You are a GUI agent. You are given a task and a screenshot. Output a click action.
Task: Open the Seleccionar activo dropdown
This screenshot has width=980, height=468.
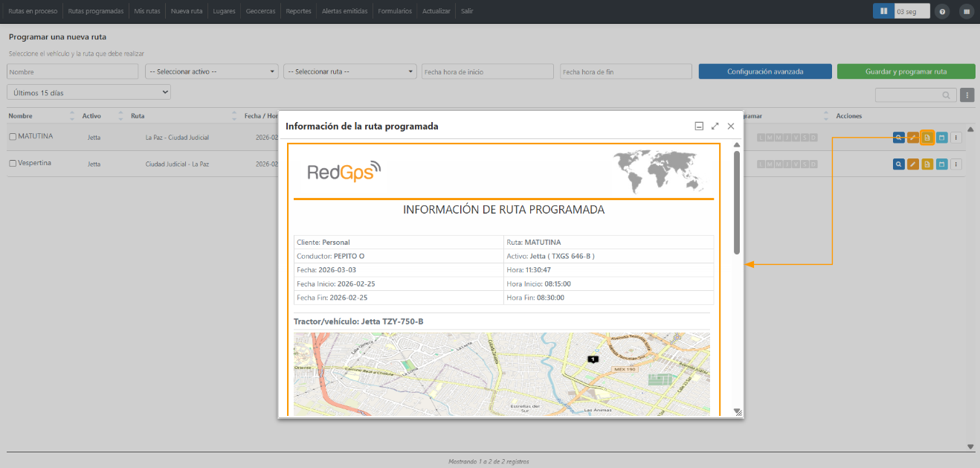tap(212, 71)
